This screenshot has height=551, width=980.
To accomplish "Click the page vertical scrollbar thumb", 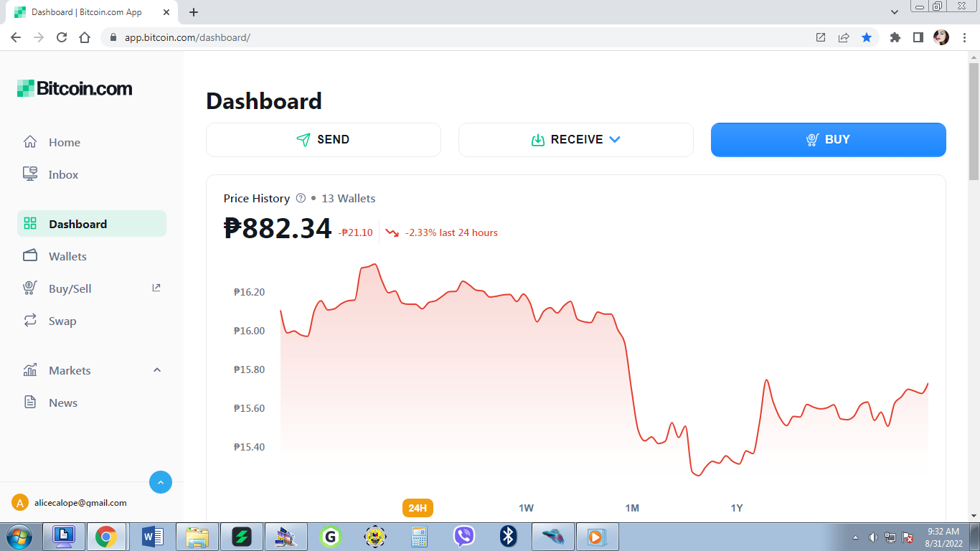I will [x=974, y=120].
